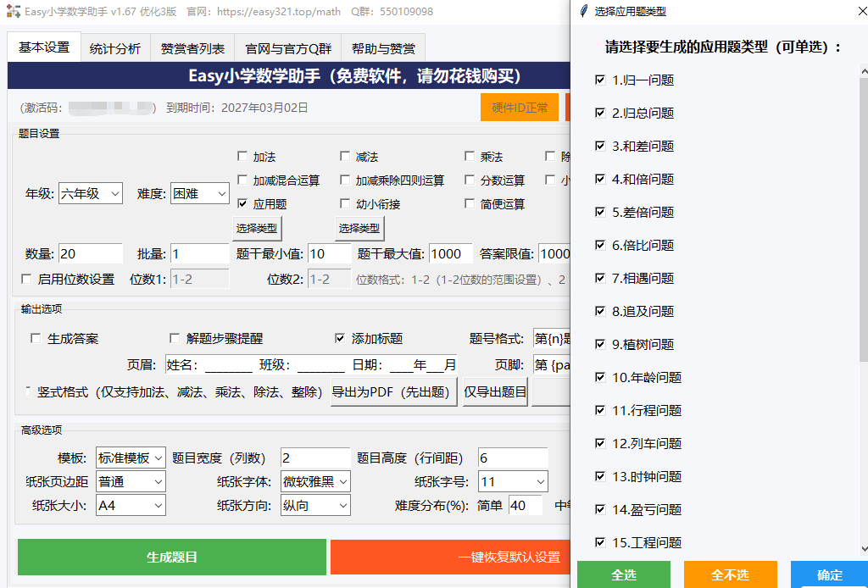Deselect 11.行程问题 checkbox

click(x=600, y=410)
